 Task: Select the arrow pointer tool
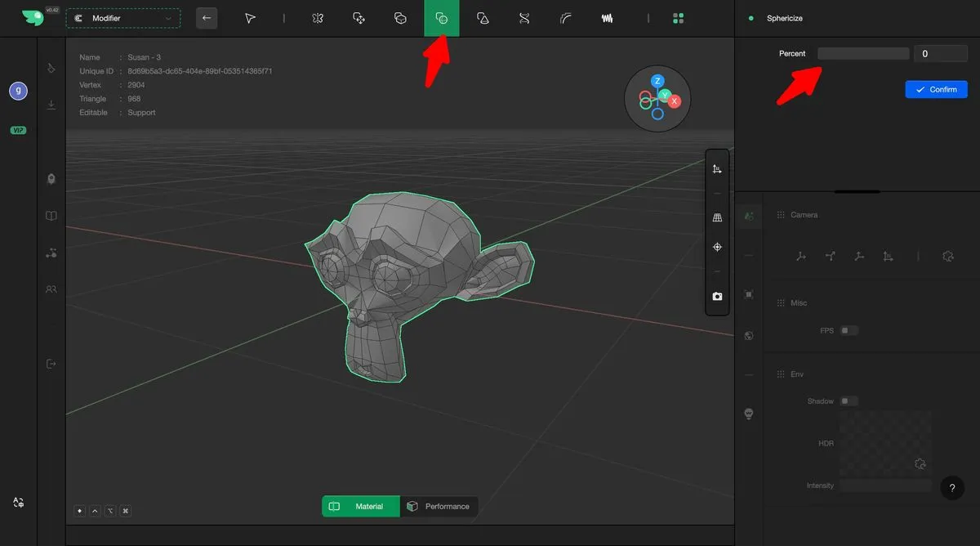click(x=251, y=18)
